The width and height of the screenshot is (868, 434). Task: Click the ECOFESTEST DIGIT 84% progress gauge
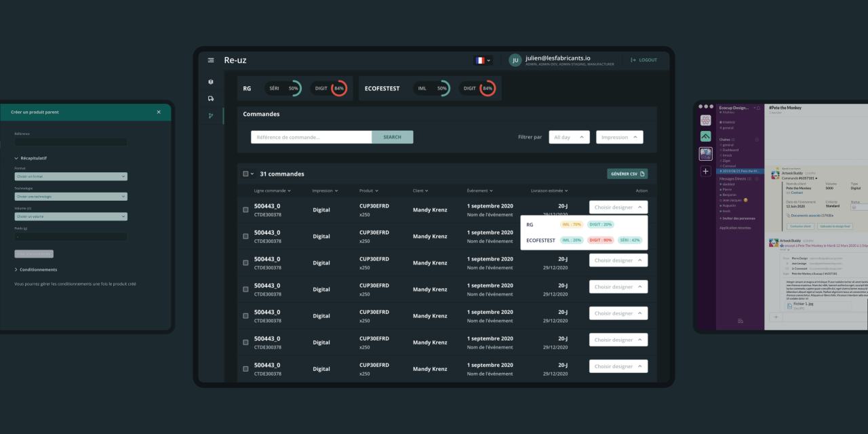pyautogui.click(x=478, y=89)
